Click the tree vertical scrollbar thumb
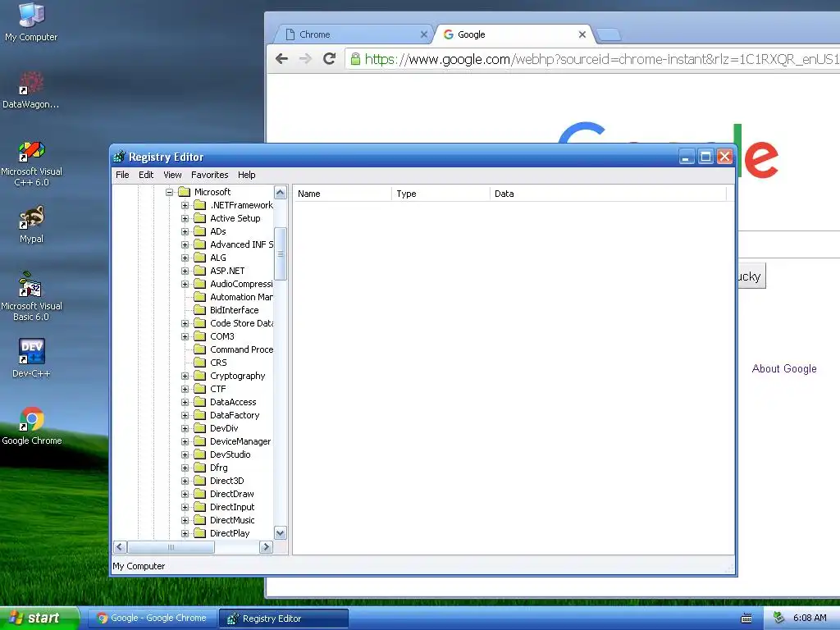Viewport: 840px width, 630px height. coord(281,254)
